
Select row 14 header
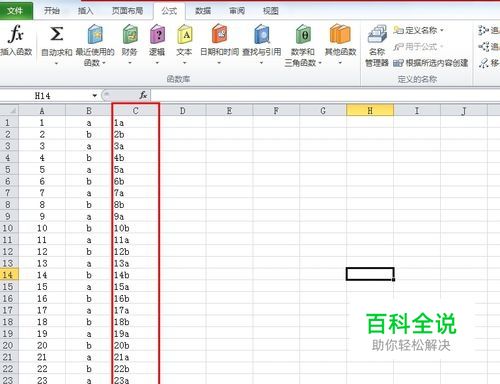9,275
